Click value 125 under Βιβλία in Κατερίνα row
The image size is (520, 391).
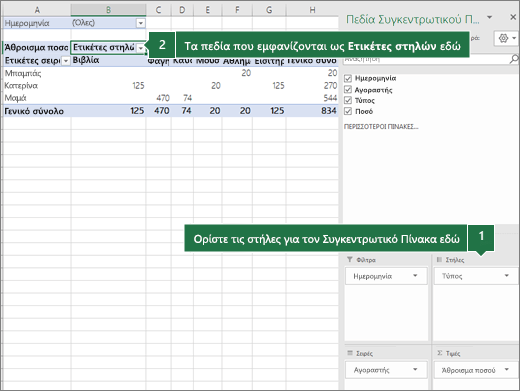138,86
